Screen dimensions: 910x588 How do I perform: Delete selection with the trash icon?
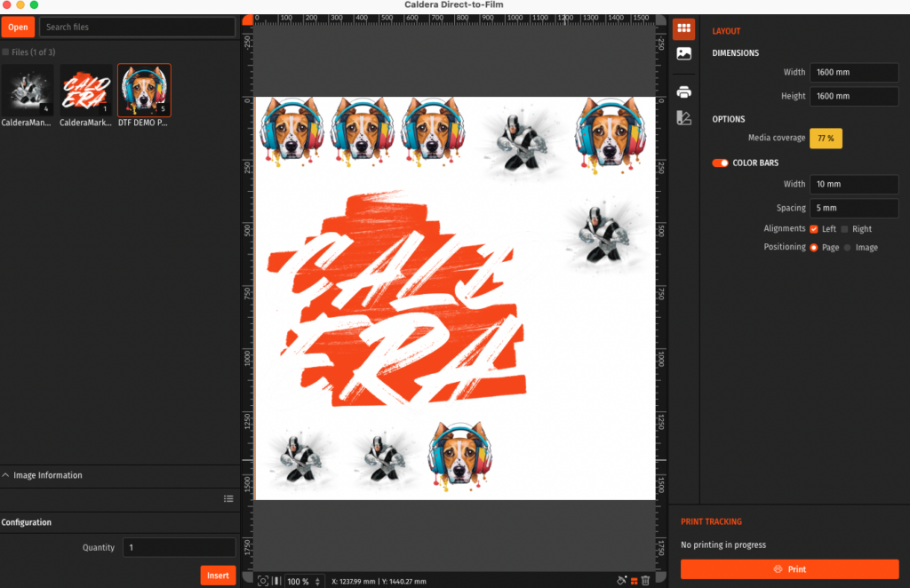(x=645, y=581)
